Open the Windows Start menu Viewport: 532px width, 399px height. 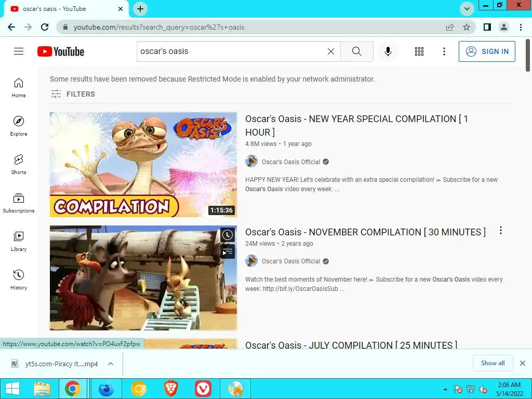pyautogui.click(x=12, y=389)
